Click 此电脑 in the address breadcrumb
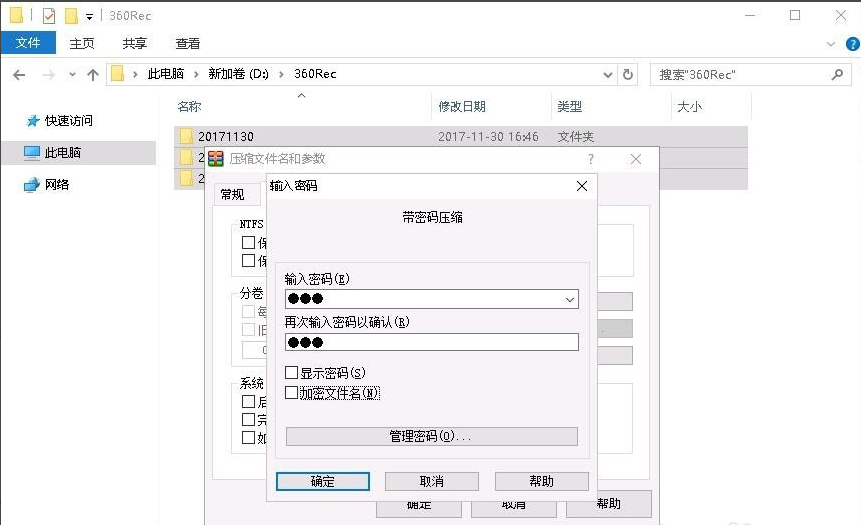The image size is (861, 525). [165, 74]
